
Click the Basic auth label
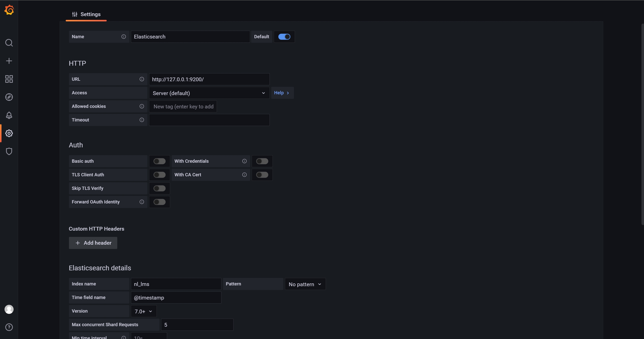(x=83, y=161)
